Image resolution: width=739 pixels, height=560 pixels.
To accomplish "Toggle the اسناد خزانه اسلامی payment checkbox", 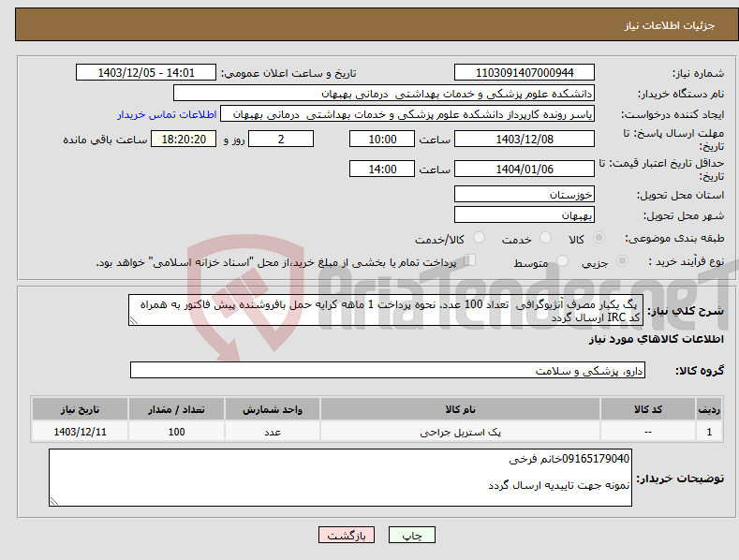I will point(470,260).
